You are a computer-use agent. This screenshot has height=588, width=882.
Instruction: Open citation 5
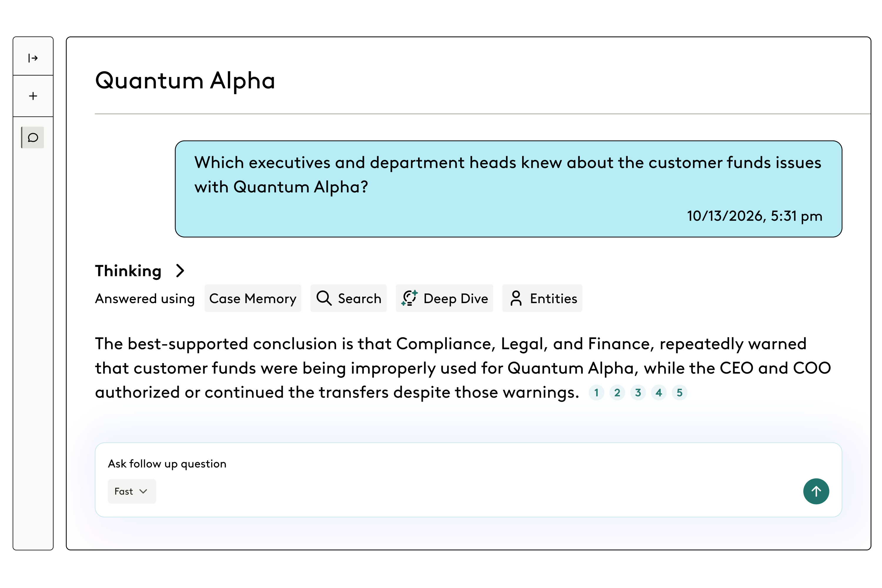coord(679,392)
